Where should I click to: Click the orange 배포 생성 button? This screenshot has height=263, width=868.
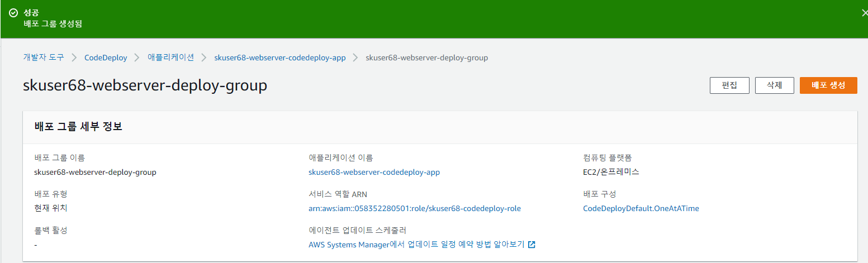[x=828, y=85]
